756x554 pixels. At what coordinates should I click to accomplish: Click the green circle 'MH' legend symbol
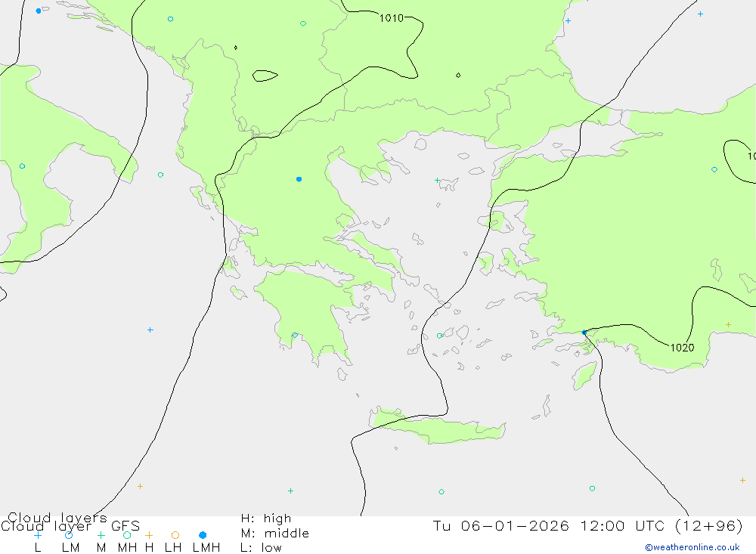127,535
